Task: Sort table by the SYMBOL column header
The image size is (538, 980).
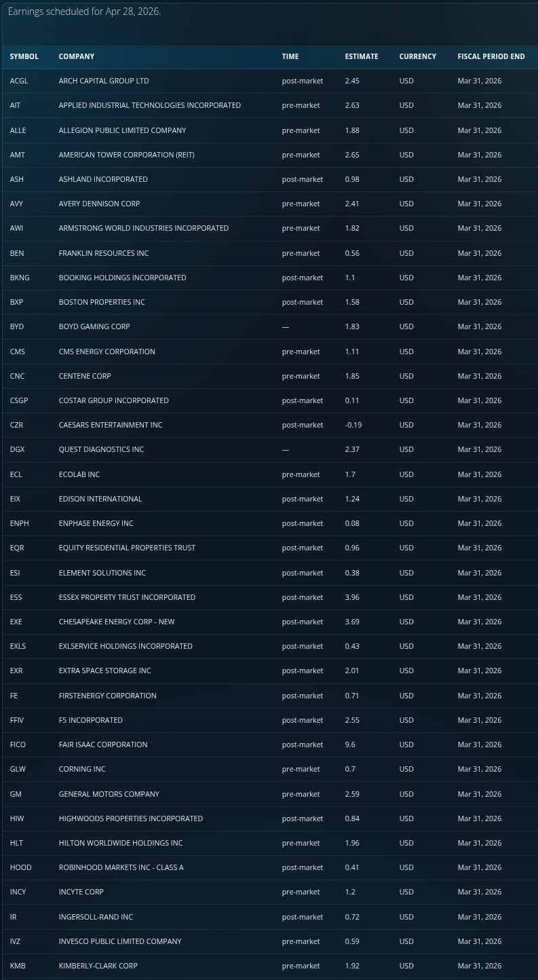Action: pyautogui.click(x=24, y=56)
